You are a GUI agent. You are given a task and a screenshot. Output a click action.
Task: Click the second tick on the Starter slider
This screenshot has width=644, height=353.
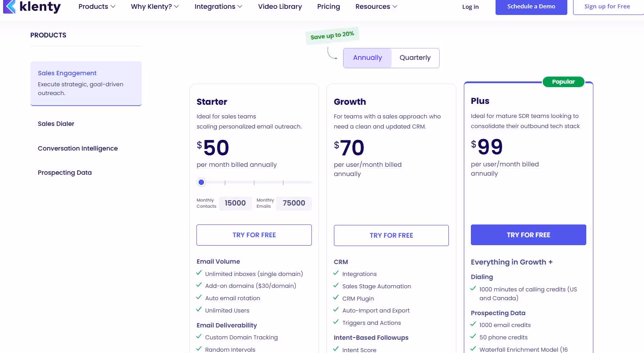click(x=254, y=182)
